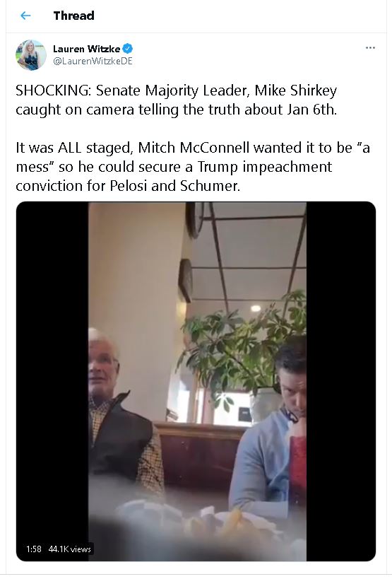The height and width of the screenshot is (579, 392).
Task: Open the Lauren Witzke display name link
Action: [x=87, y=49]
